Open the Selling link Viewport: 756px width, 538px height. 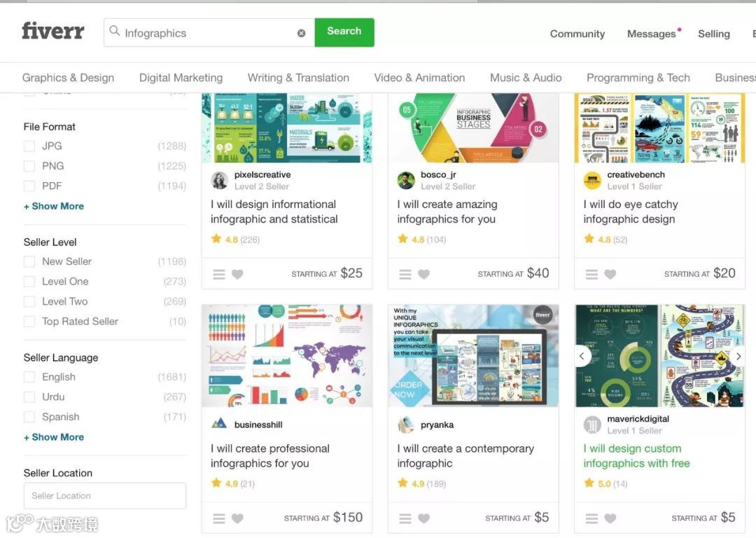pos(713,34)
